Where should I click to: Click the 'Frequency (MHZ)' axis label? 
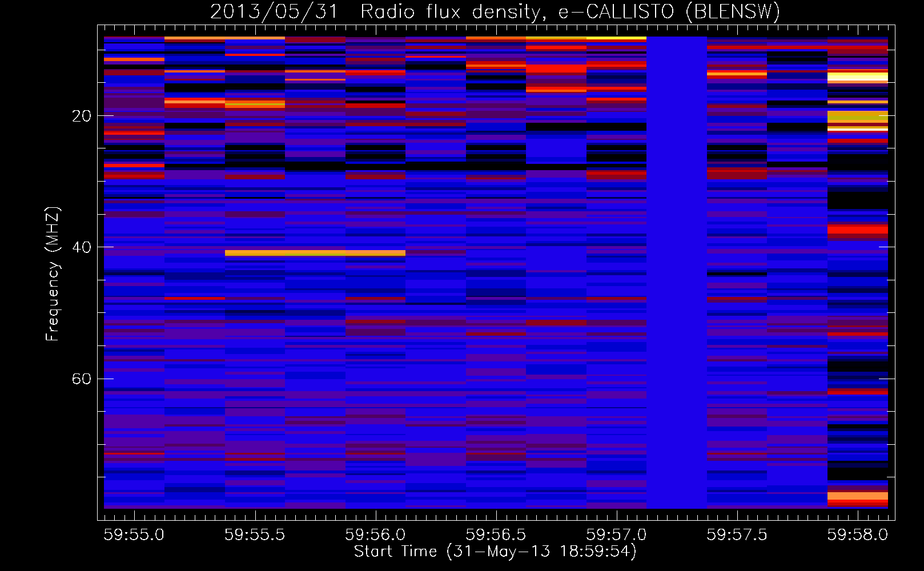(52, 274)
